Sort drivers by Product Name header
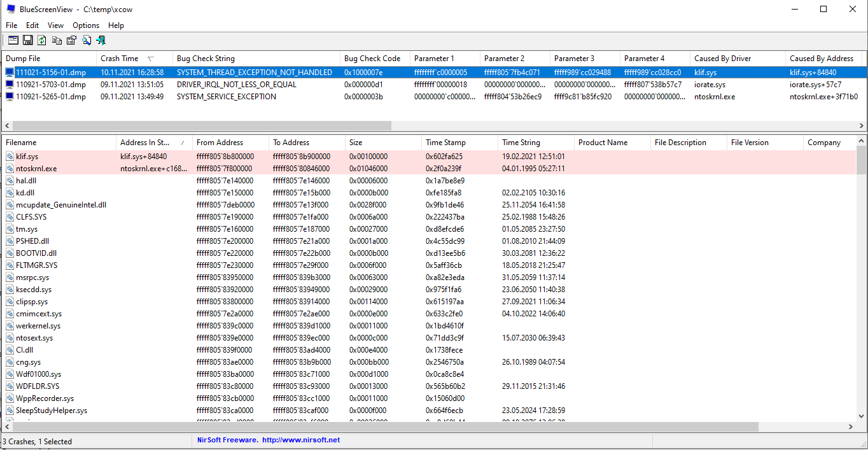 tap(612, 143)
